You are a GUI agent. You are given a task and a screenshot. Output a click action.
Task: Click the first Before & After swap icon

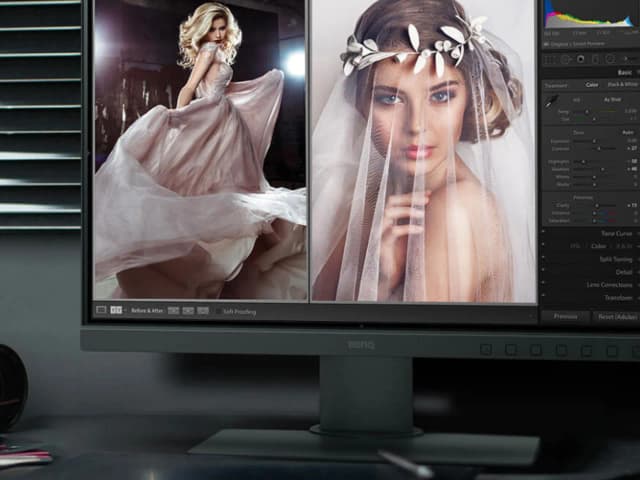pos(173,311)
